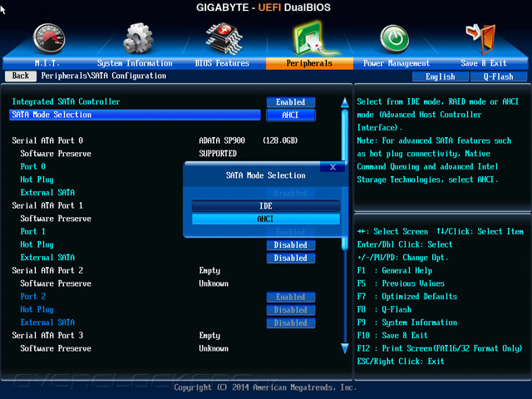Select the Serial ATA Port 0 row
The height and width of the screenshot is (399, 532).
click(47, 140)
